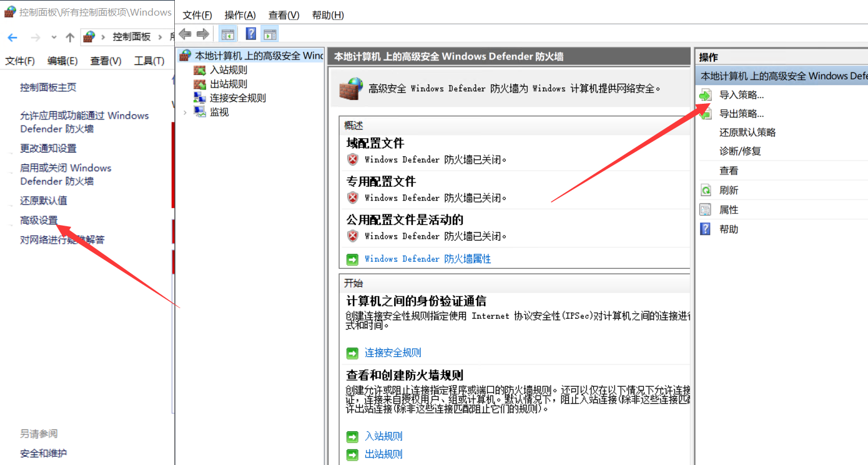Click 对网络进行疑难解答 link
The height and width of the screenshot is (465, 868).
(62, 239)
